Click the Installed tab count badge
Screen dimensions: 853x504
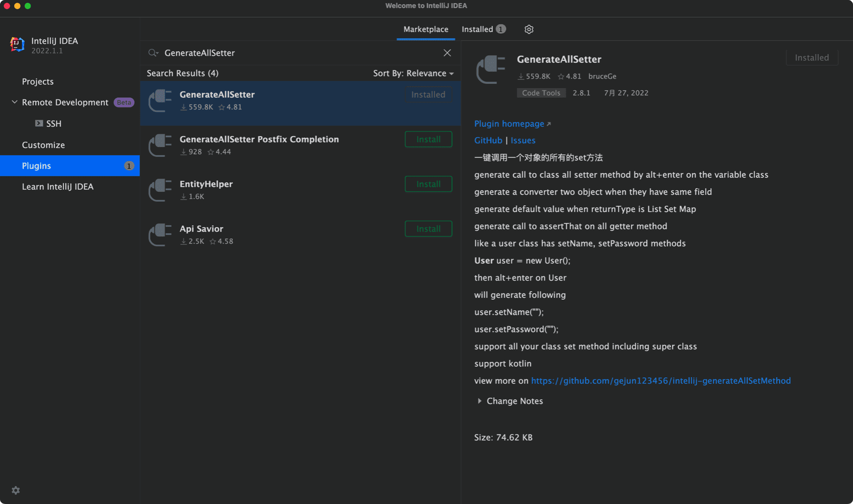pos(500,29)
